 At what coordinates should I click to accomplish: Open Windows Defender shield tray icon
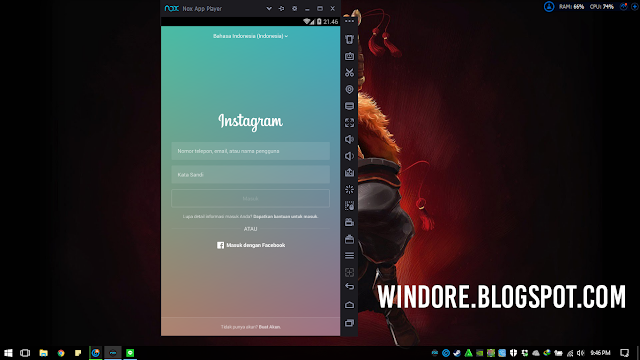click(513, 353)
